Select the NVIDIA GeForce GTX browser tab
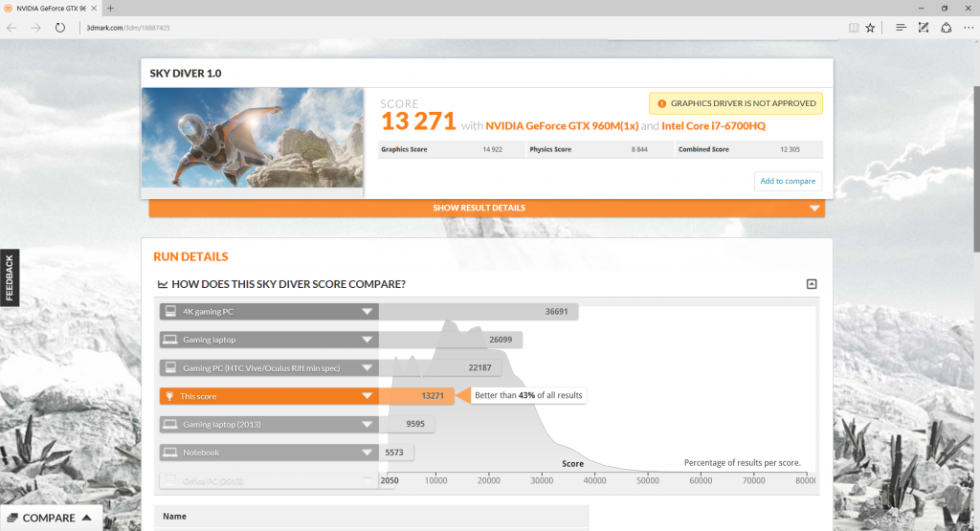Screen dimensions: 980x531 [x=50, y=8]
